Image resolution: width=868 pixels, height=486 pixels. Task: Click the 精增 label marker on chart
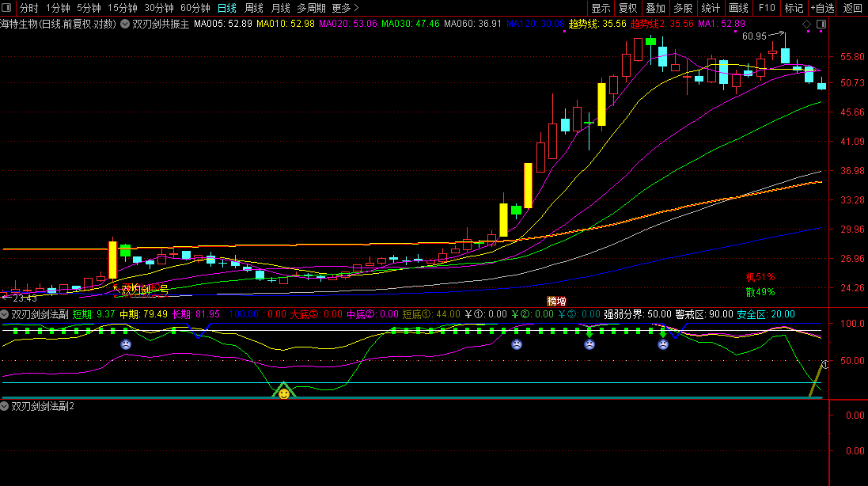tap(556, 302)
